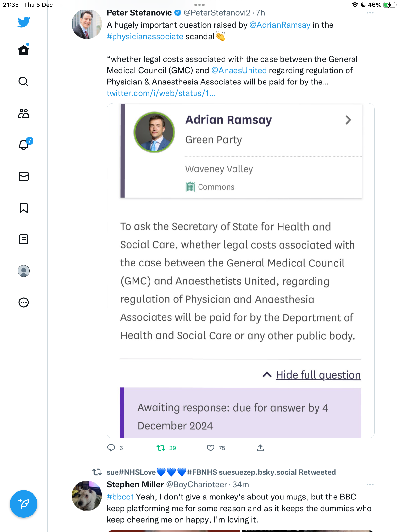This screenshot has height=532, width=399.
Task: Tap the verified badge beside Peter Stefanovic
Action: (178, 13)
